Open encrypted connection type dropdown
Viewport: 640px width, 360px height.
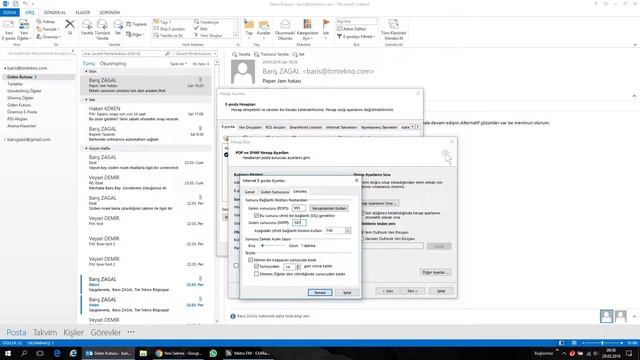348,231
